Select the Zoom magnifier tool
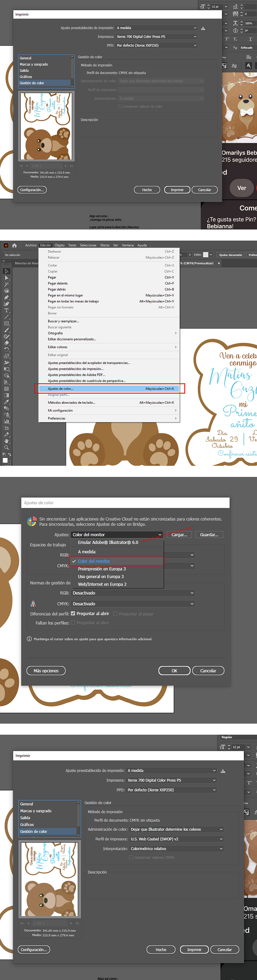 7,448
